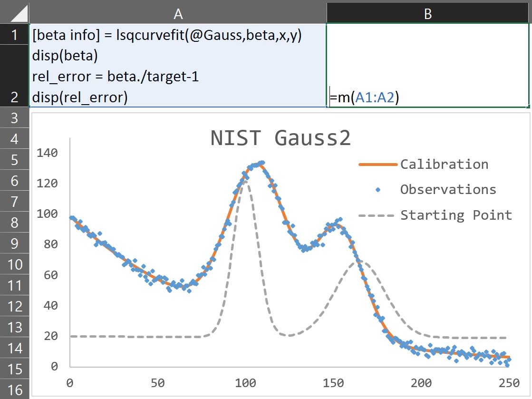Select row 10 header

(14, 264)
